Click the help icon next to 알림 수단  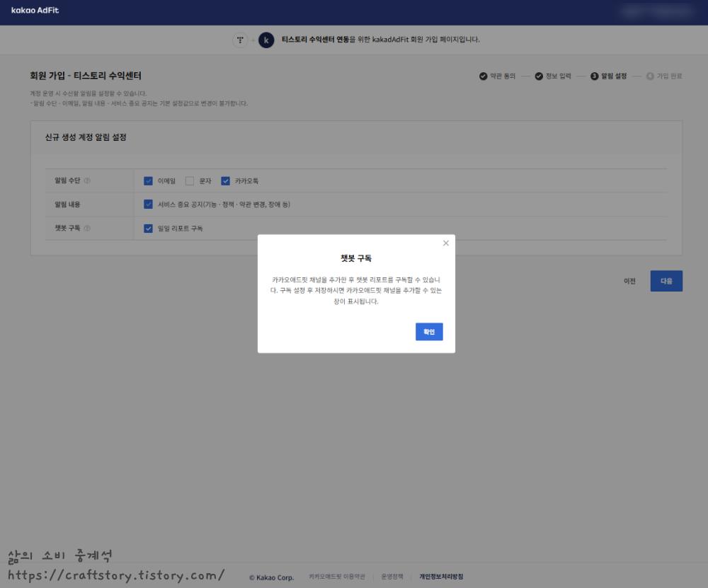tap(87, 180)
